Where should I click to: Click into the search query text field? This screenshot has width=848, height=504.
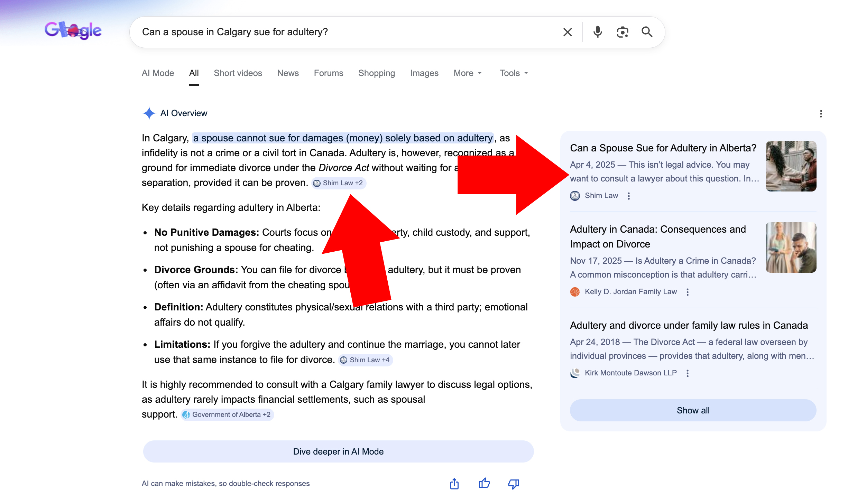tap(346, 32)
